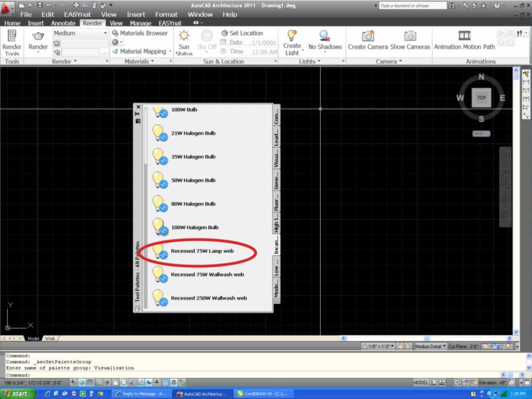Open the Format menu
The height and width of the screenshot is (399, 532).
pos(166,14)
